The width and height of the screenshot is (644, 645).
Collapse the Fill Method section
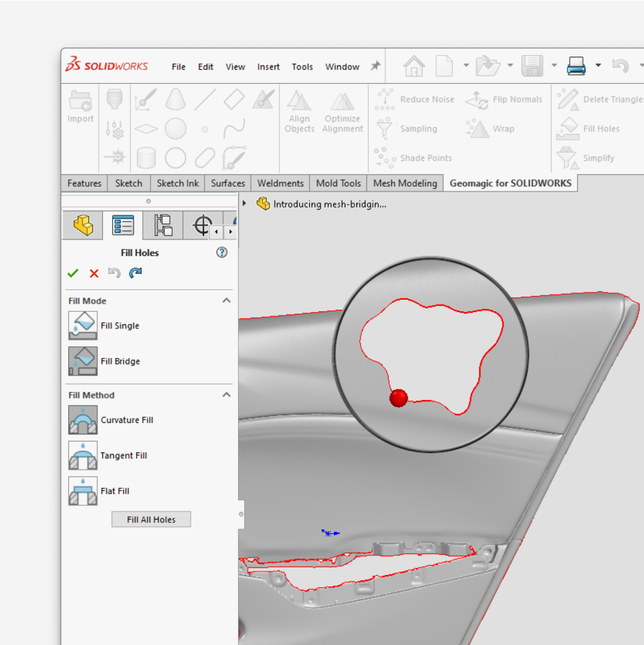point(226,395)
